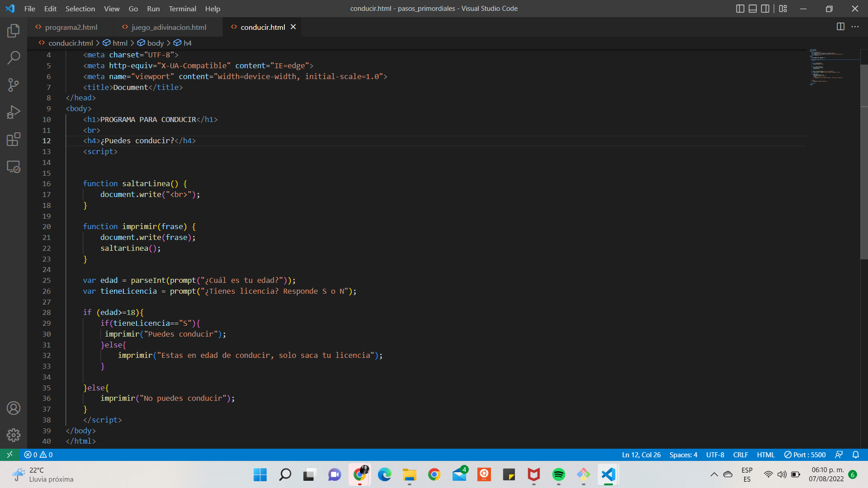Toggle the primary side bar
868x488 pixels.
pyautogui.click(x=740, y=9)
